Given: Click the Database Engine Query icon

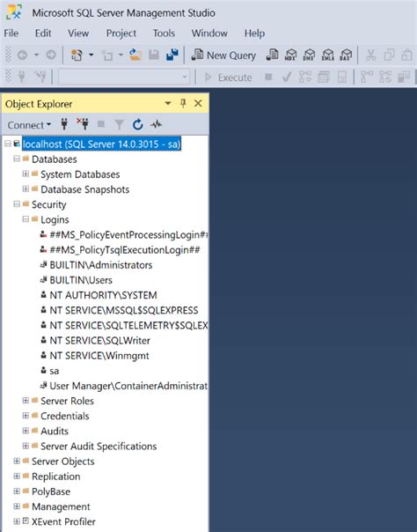Looking at the screenshot, I should click(272, 55).
